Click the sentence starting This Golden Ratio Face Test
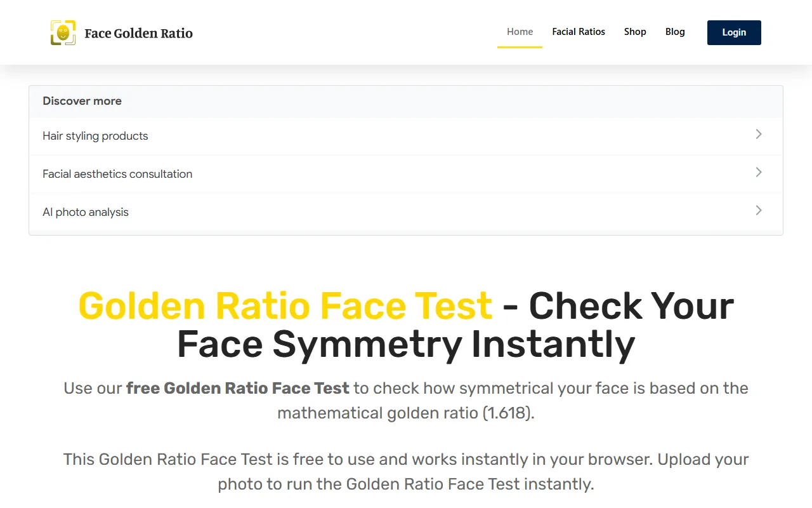Image resolution: width=812 pixels, height=508 pixels. click(355, 459)
